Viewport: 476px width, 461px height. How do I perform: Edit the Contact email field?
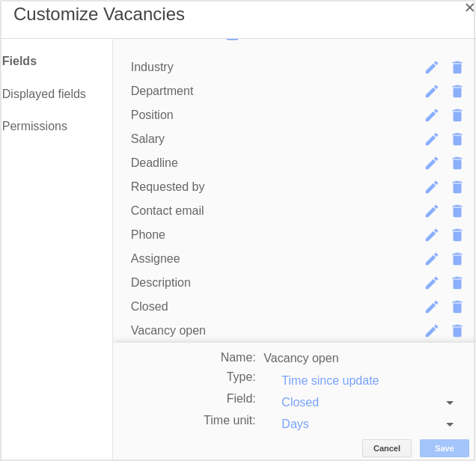[431, 211]
